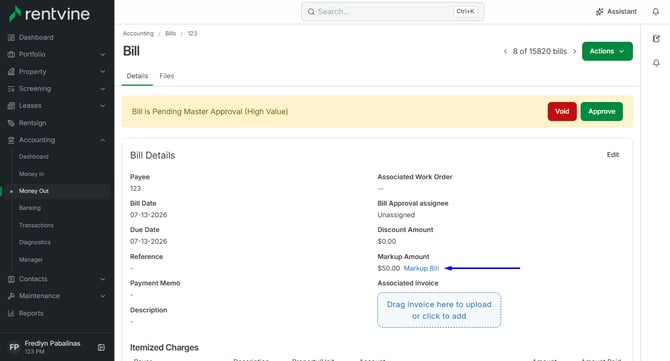Click the Maintenance wrench icon
This screenshot has height=361, width=670.
tap(12, 296)
